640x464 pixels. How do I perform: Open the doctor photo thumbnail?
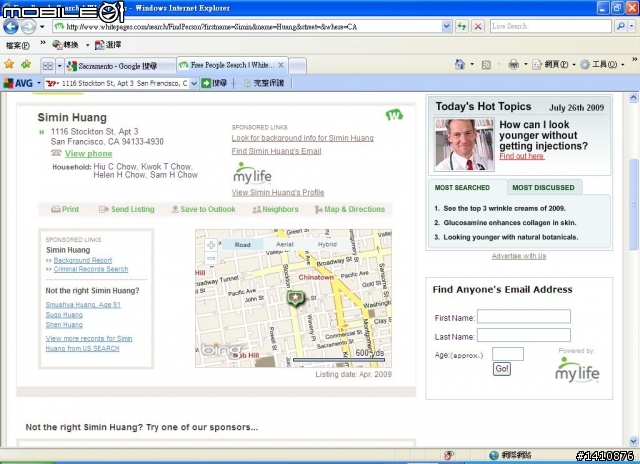coord(464,144)
